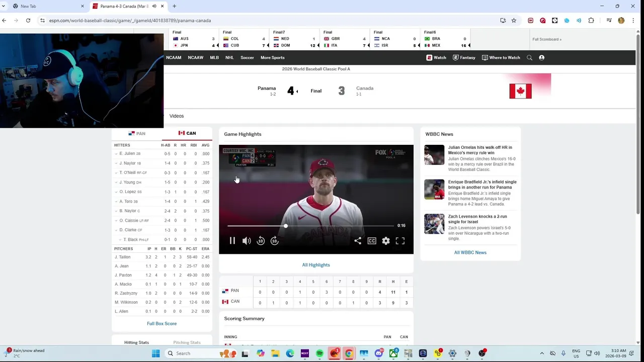Open the Chrome extensions puzzle icon

click(591, 21)
